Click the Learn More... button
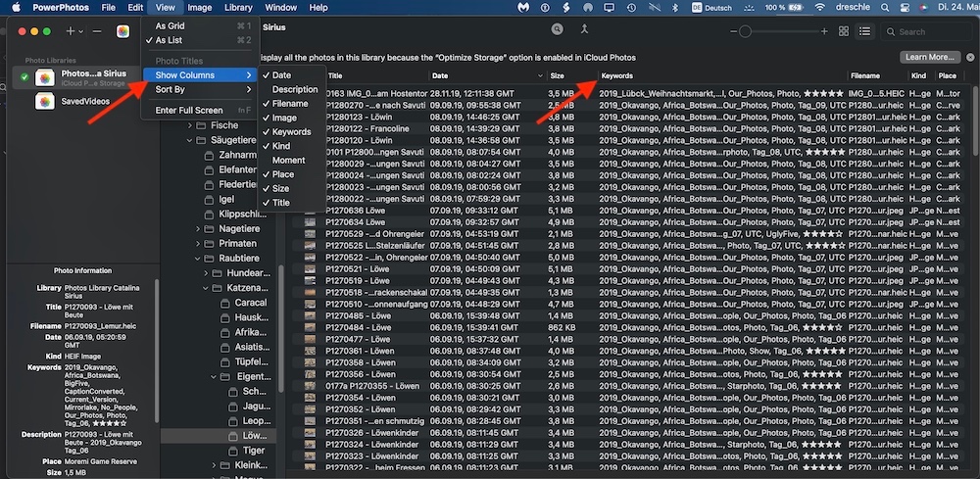Viewport: 980px width, 479px height. 930,57
